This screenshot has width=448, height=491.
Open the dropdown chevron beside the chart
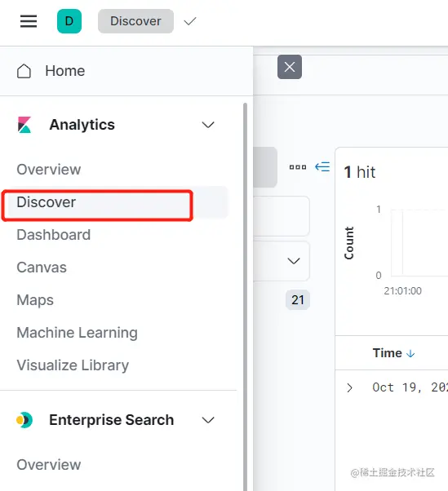[x=294, y=260]
